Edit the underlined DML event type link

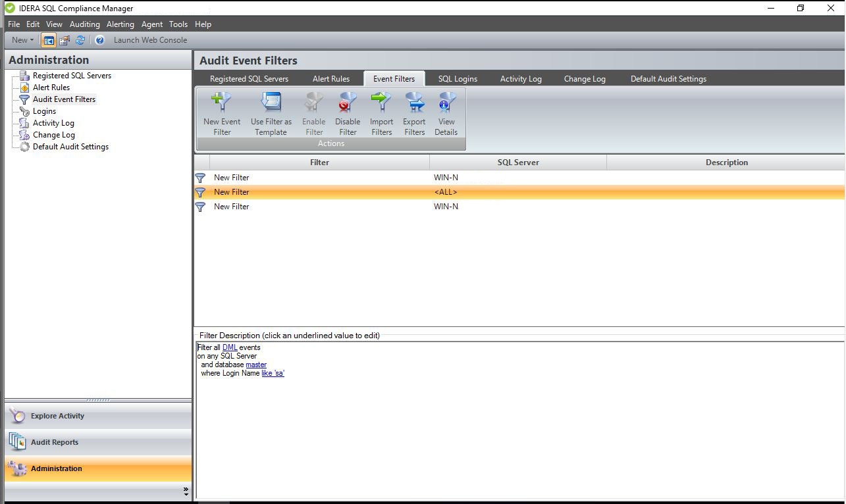[229, 347]
